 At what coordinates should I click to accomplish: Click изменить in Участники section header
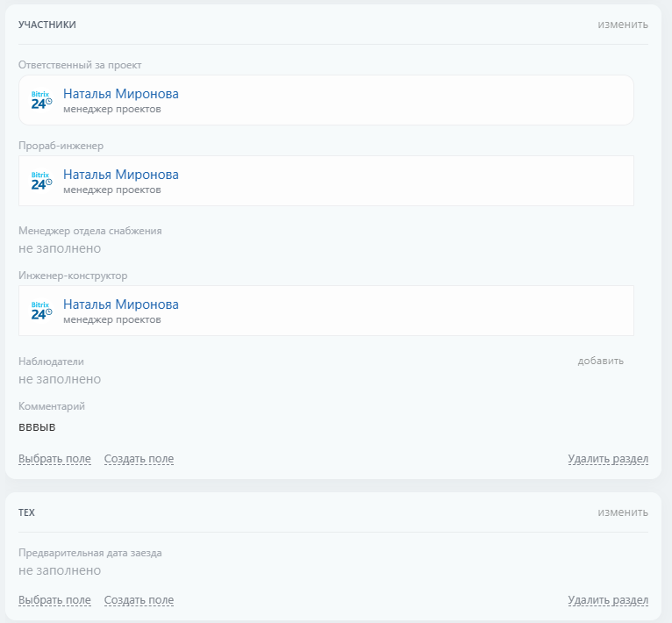[623, 25]
